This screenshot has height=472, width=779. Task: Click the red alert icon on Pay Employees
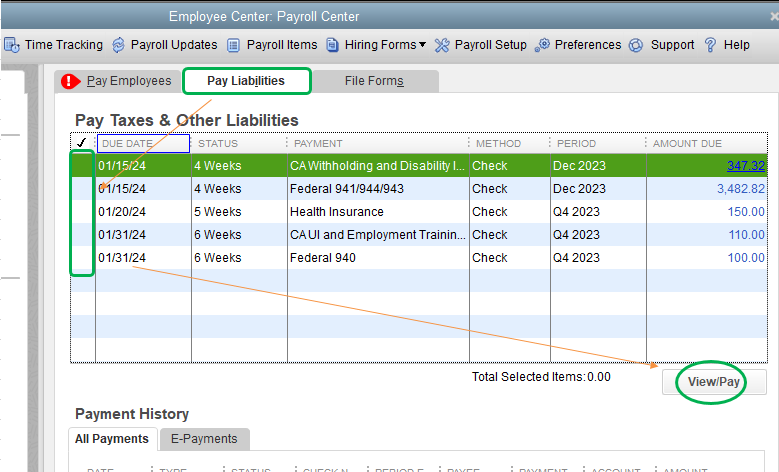71,81
